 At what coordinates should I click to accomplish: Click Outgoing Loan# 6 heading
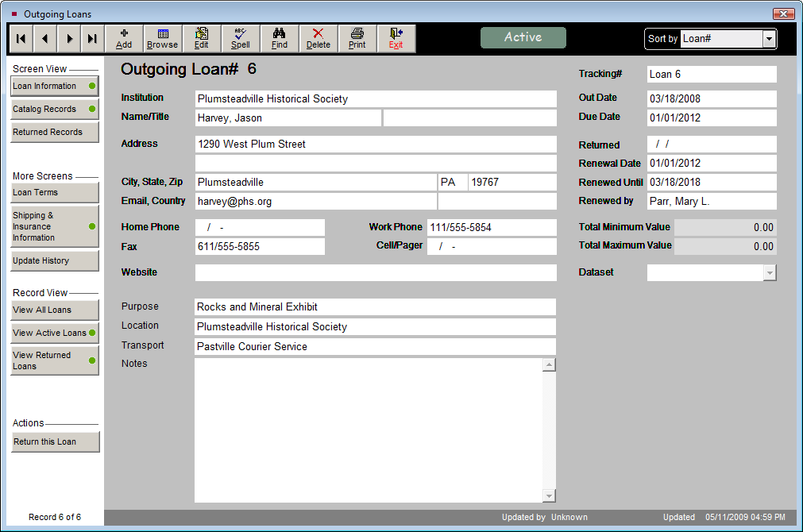188,69
